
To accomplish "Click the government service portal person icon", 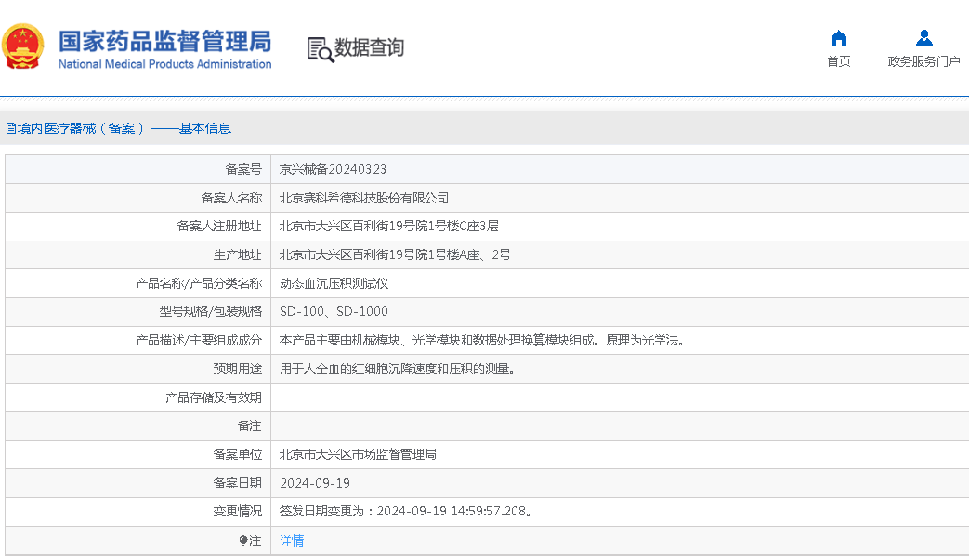I will (923, 38).
